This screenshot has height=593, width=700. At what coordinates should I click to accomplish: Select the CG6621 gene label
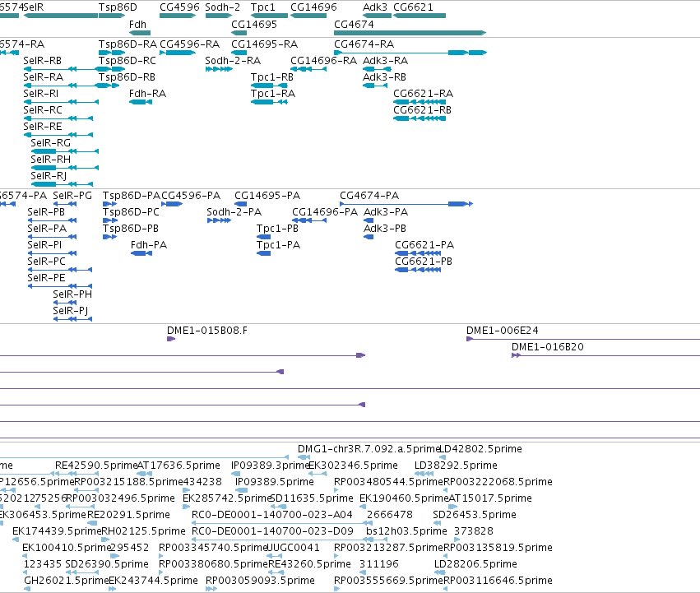pyautogui.click(x=413, y=7)
